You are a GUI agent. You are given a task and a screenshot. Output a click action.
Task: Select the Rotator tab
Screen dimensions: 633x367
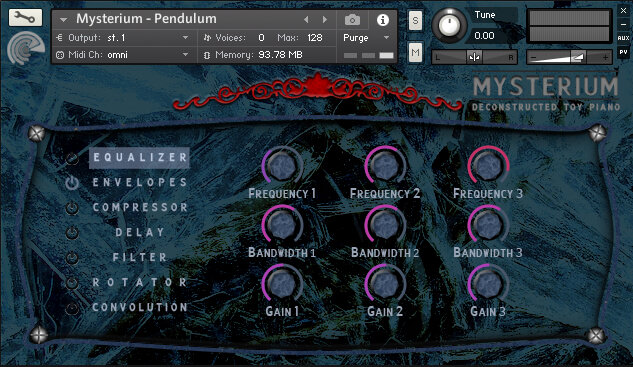pyautogui.click(x=140, y=282)
